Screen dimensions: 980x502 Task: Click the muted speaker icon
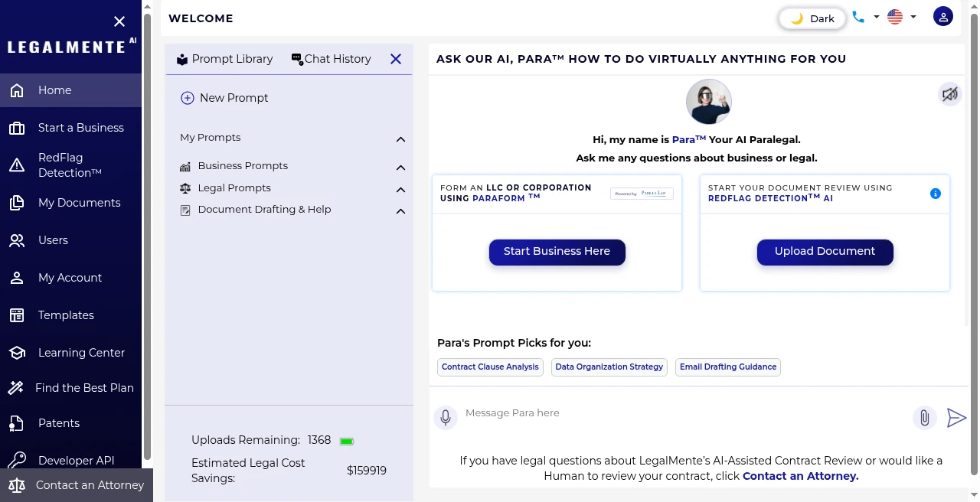pyautogui.click(x=950, y=94)
